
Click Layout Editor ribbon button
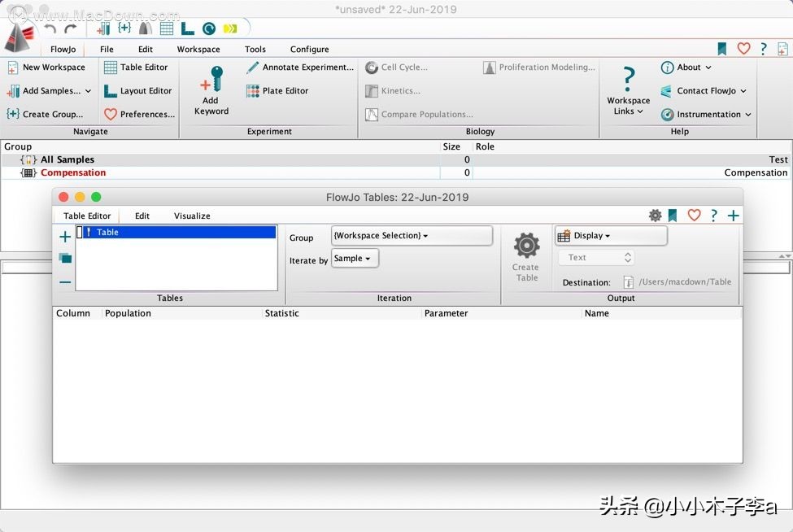[x=137, y=91]
